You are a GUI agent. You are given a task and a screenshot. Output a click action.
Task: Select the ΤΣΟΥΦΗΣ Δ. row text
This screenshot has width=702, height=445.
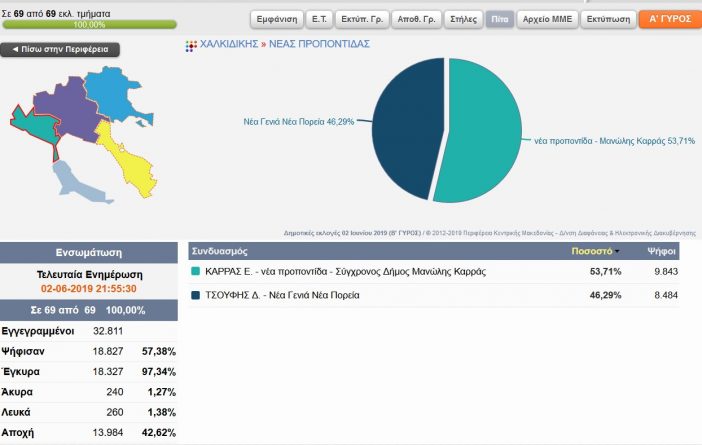(x=282, y=295)
